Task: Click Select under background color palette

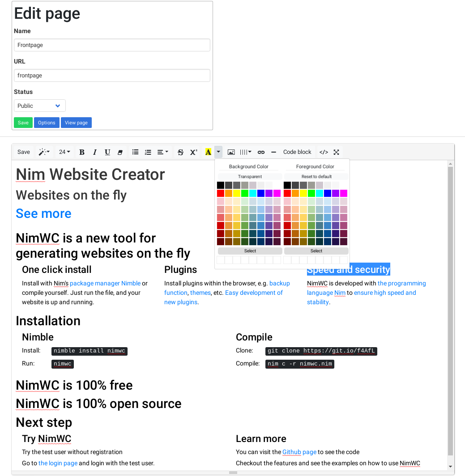Action: coord(250,251)
